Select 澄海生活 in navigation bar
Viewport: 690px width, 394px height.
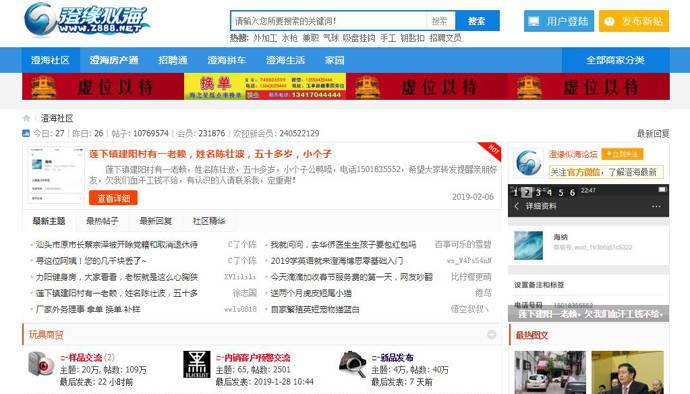tap(286, 60)
